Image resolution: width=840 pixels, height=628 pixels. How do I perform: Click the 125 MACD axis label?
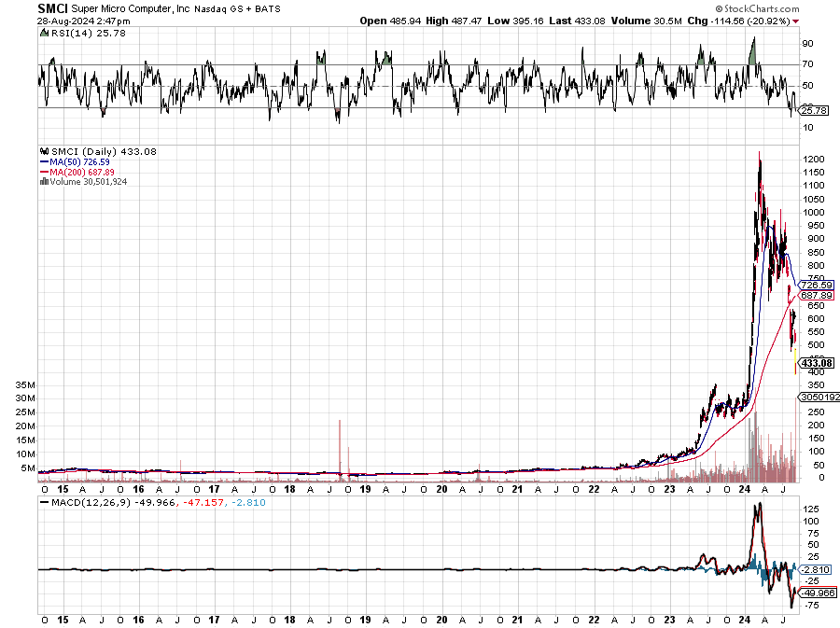[x=811, y=509]
